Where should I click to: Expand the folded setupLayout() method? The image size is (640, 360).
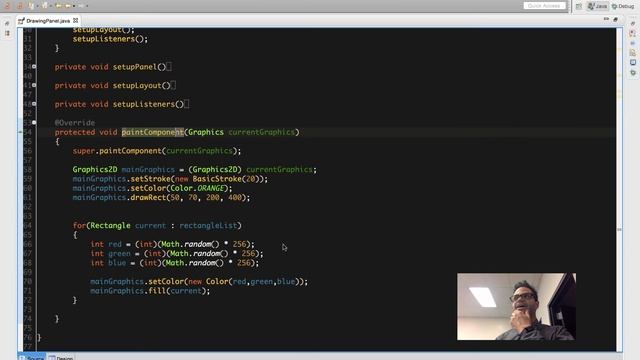[34, 85]
